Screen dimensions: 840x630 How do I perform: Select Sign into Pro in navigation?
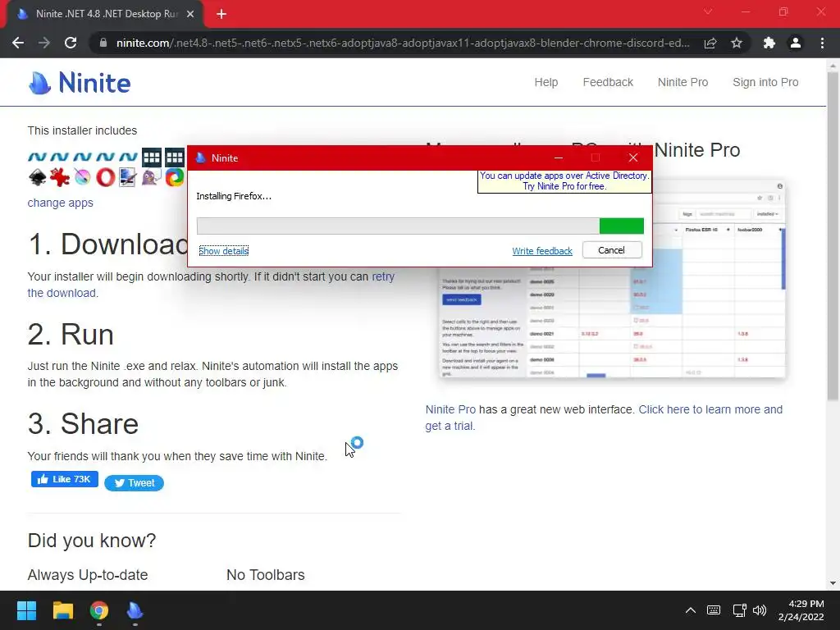pos(765,82)
